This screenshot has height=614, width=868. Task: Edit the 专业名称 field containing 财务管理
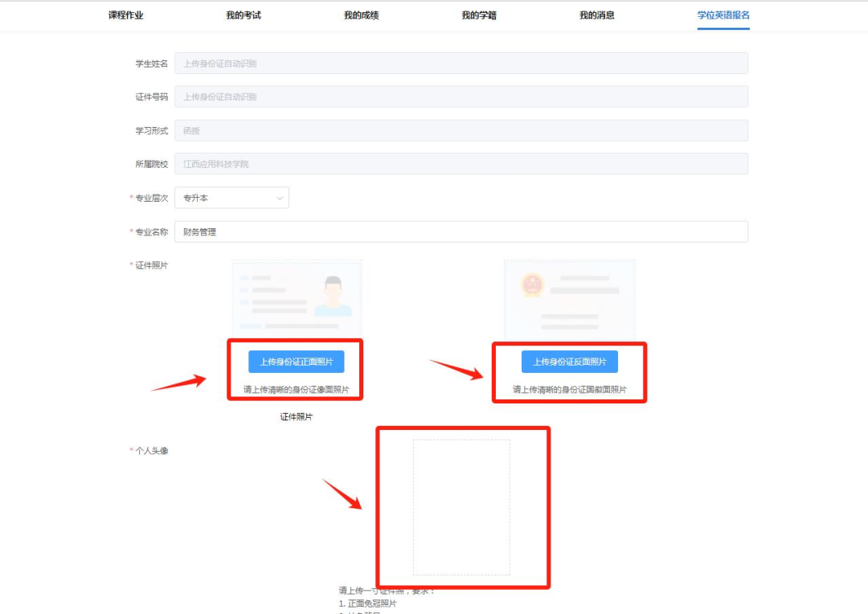coord(461,231)
